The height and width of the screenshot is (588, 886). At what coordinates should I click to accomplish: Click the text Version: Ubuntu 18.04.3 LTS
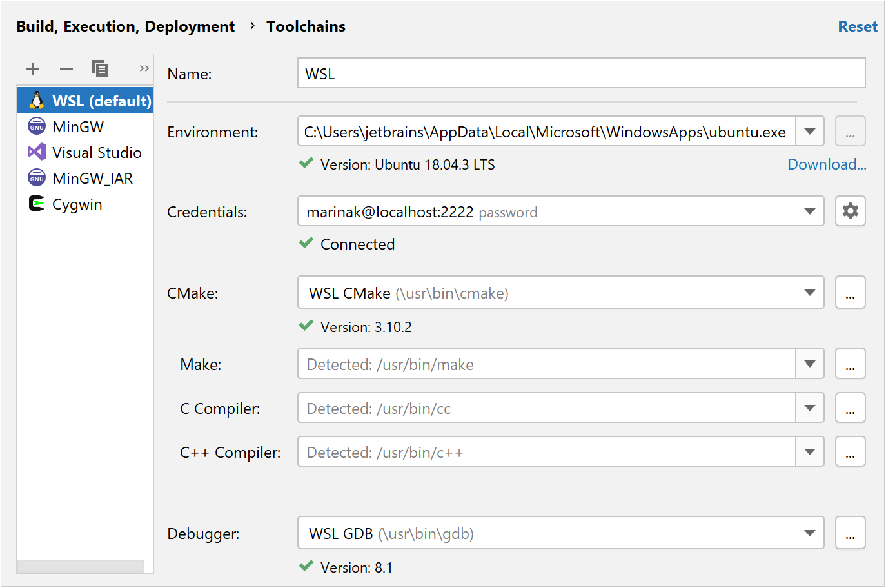coord(408,164)
